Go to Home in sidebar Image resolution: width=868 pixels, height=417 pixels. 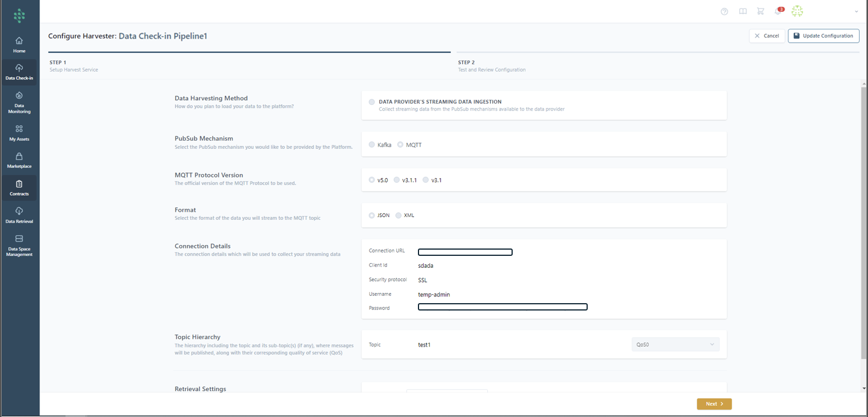click(19, 45)
